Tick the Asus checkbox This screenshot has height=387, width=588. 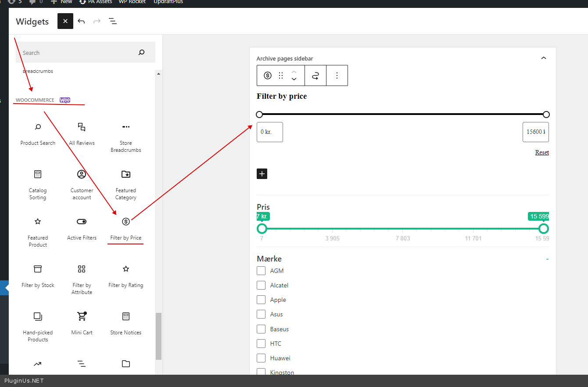[x=261, y=314]
